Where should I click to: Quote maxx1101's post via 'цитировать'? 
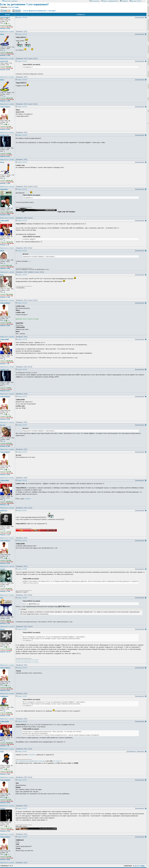(x=140, y=61)
